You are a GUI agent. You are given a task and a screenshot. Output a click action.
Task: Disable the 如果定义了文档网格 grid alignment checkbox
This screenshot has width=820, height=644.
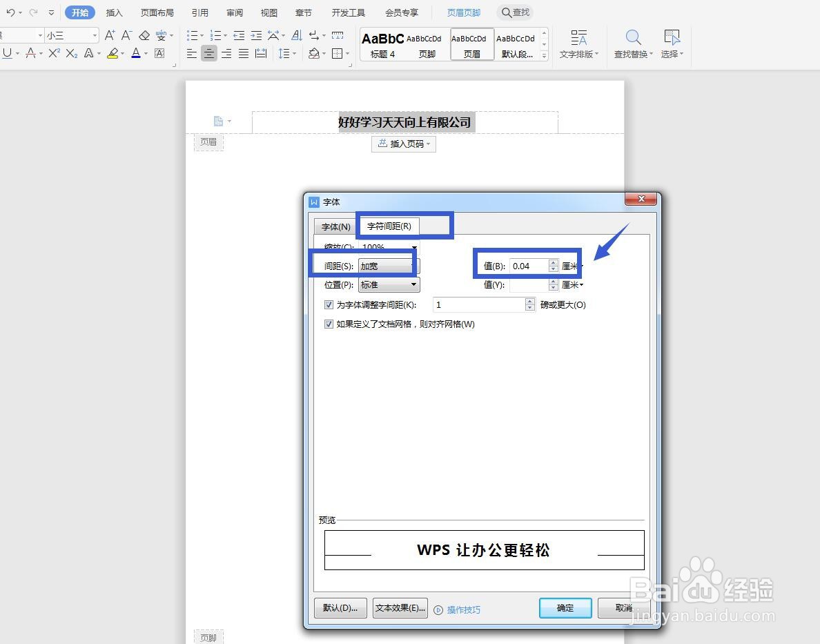pyautogui.click(x=329, y=324)
